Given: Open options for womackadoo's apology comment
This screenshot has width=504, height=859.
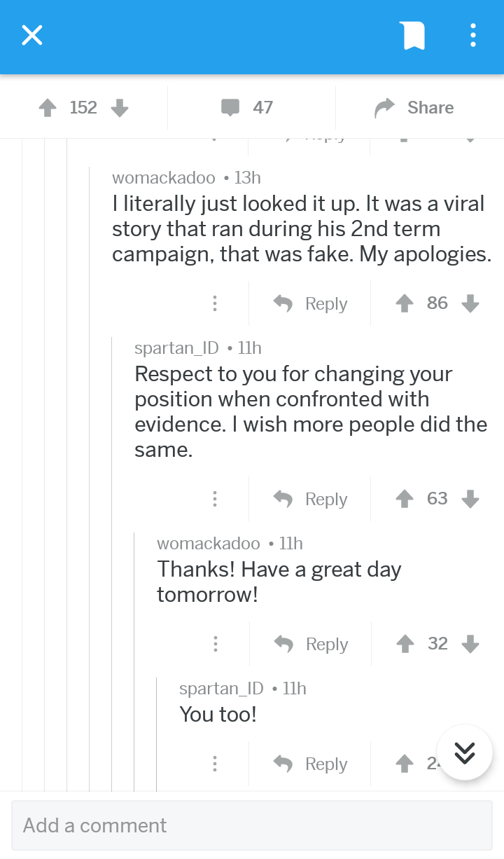Looking at the screenshot, I should click(x=215, y=303).
